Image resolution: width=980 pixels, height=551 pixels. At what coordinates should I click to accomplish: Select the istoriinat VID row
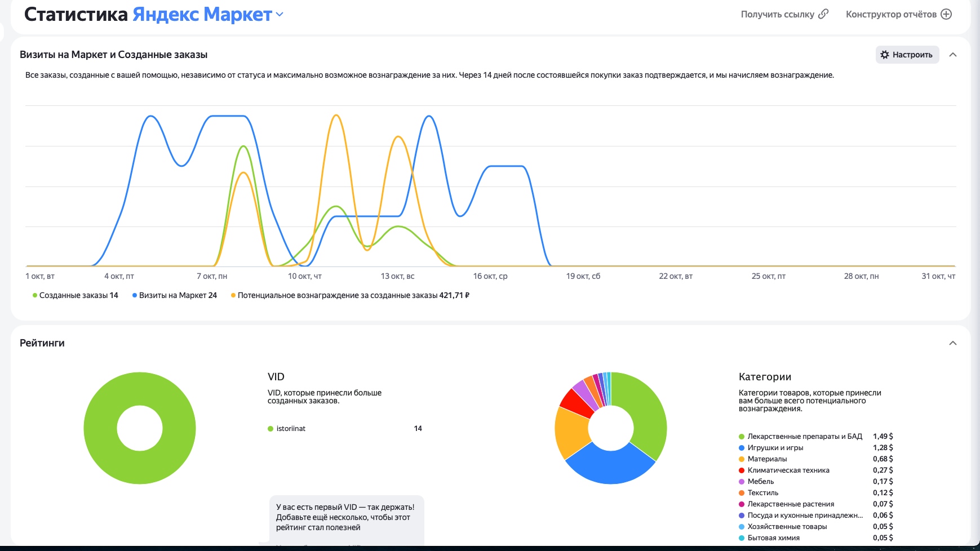click(345, 429)
